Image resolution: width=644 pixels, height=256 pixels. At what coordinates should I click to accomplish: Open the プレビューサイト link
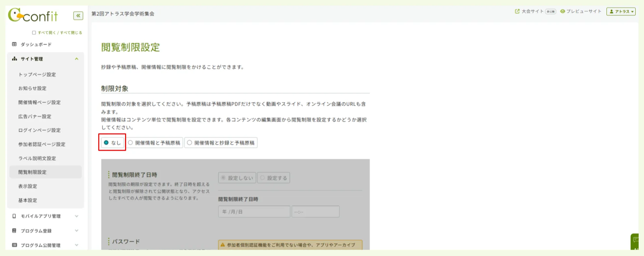coord(584,11)
